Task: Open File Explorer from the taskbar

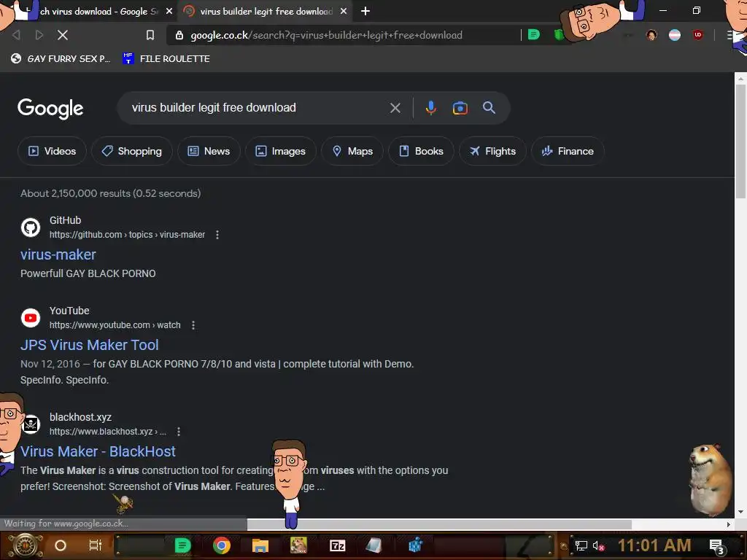Action: pyautogui.click(x=260, y=545)
